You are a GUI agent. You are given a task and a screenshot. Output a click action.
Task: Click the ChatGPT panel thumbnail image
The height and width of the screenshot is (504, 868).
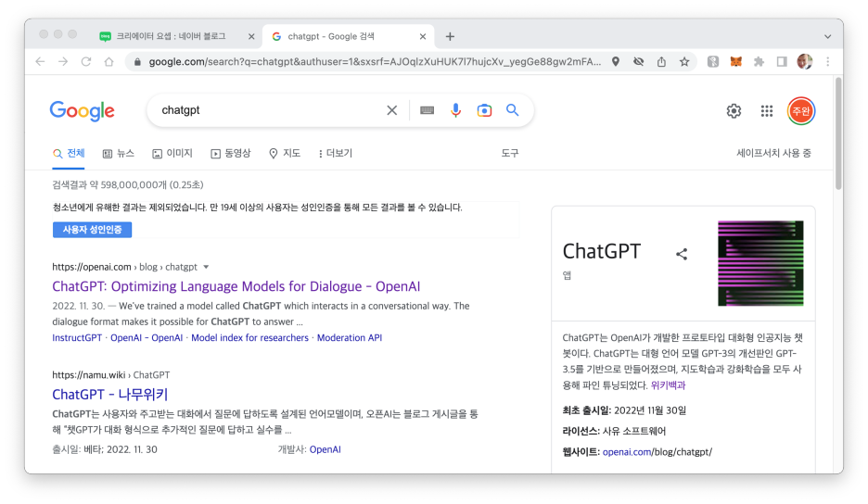[x=760, y=263]
